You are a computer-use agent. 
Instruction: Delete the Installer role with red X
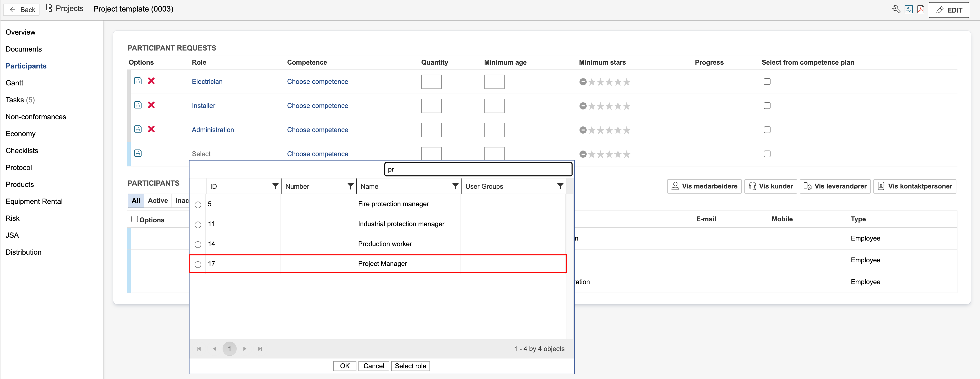pos(151,105)
